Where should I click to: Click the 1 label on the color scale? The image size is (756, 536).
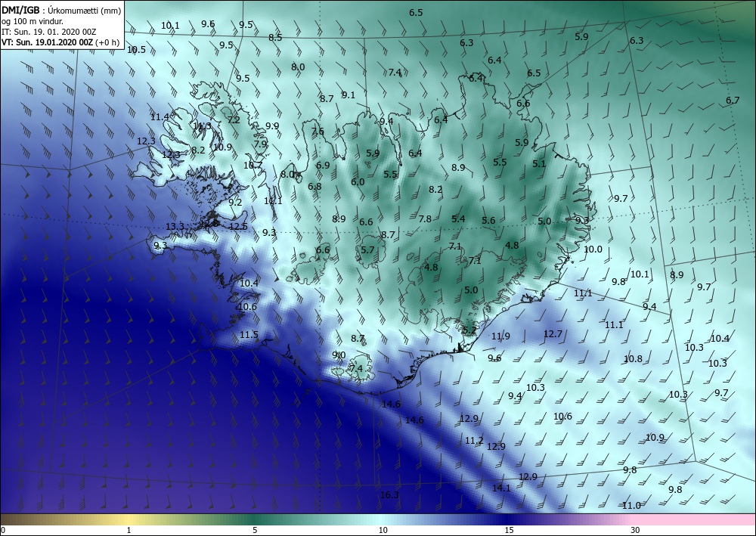point(129,530)
